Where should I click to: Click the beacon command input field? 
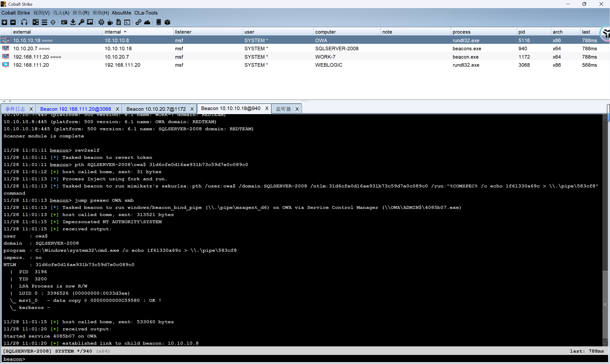point(294,359)
